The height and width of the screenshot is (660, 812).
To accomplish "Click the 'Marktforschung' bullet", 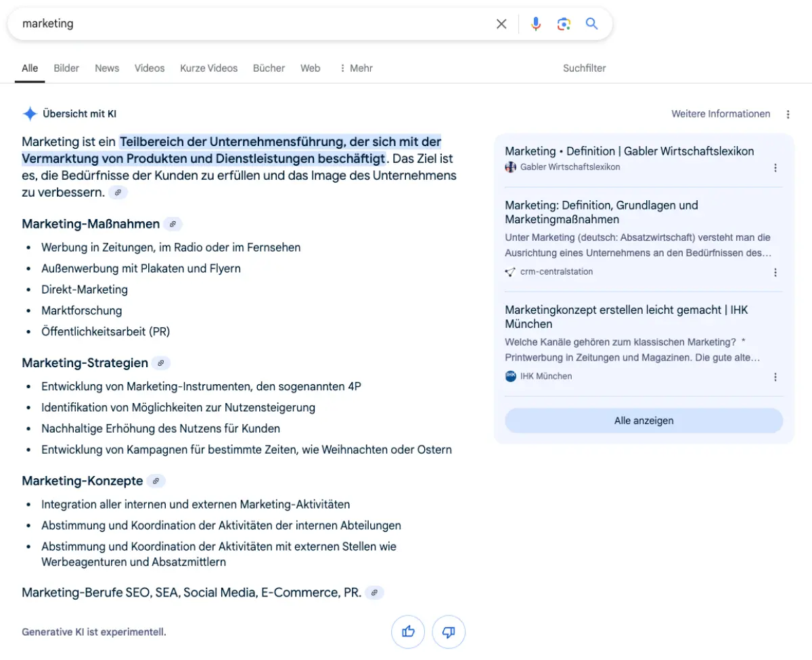I will pos(82,310).
